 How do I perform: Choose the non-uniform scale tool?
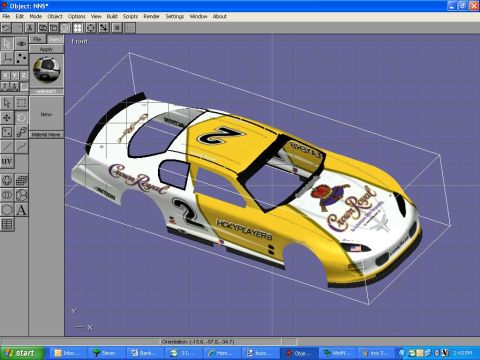pos(7,132)
